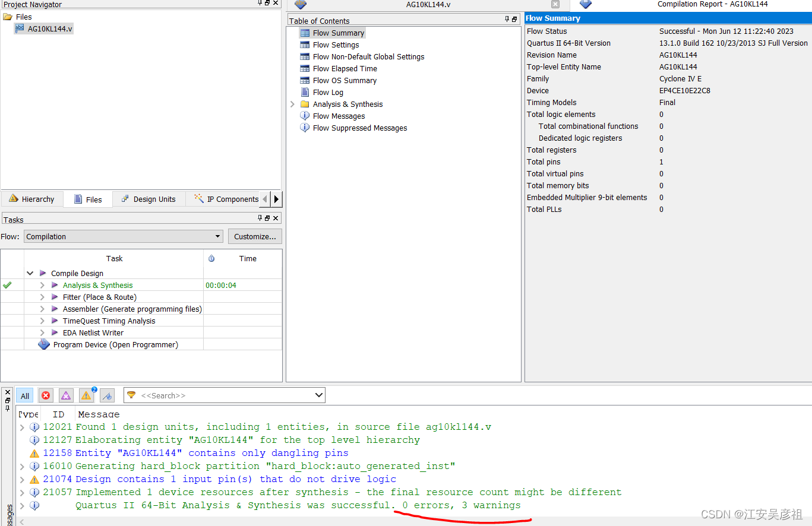
Task: Run the Fitter (Place & Route) play icon
Action: (55, 297)
